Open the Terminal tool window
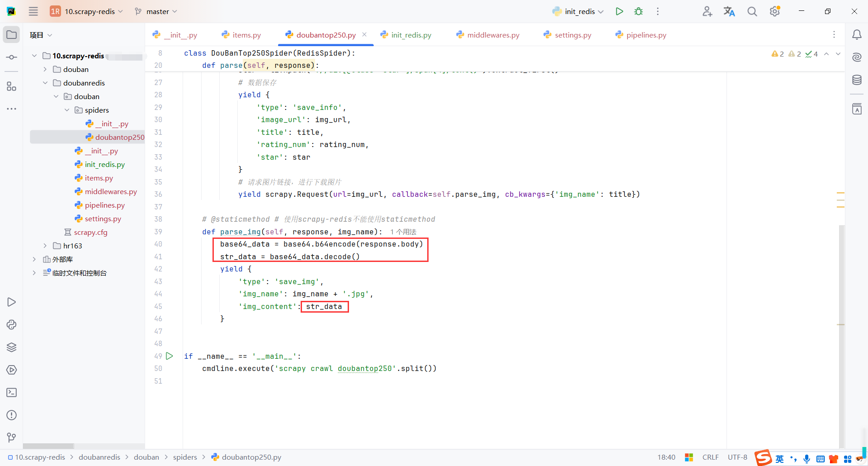 coord(11,393)
